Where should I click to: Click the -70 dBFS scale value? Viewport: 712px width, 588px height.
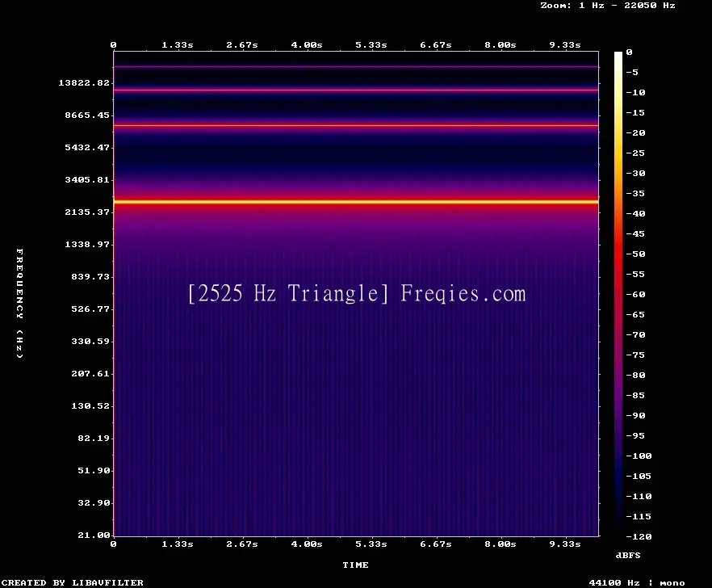[x=635, y=335]
